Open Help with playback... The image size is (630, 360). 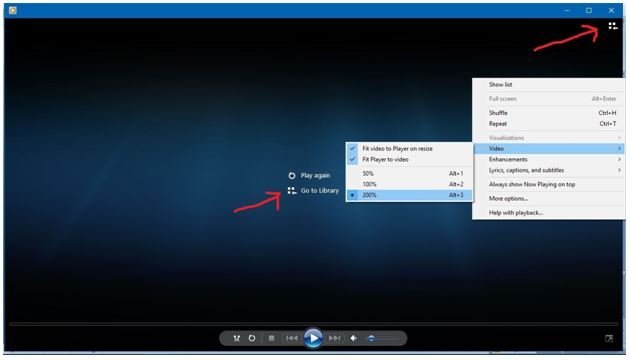point(549,213)
